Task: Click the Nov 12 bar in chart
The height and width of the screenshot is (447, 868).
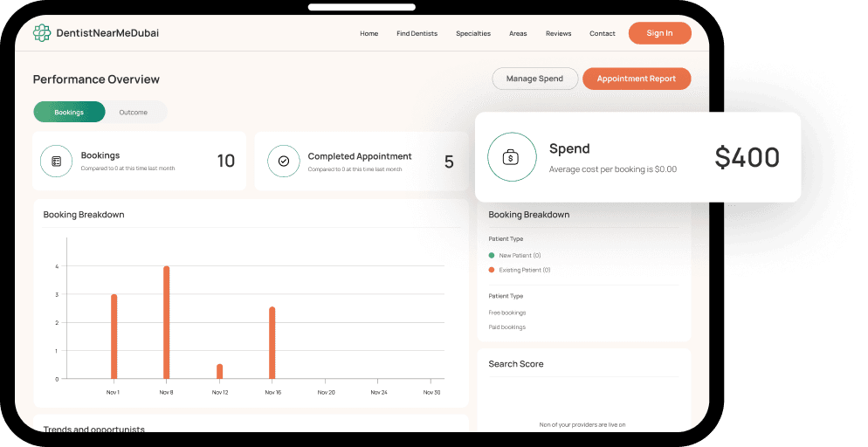Action: 220,371
